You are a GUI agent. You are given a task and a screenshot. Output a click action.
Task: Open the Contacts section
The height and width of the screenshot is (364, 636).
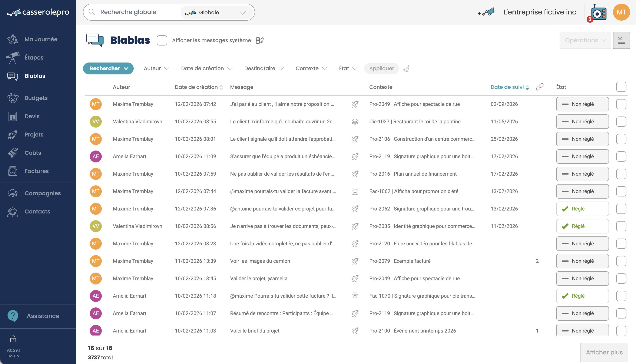[37, 211]
